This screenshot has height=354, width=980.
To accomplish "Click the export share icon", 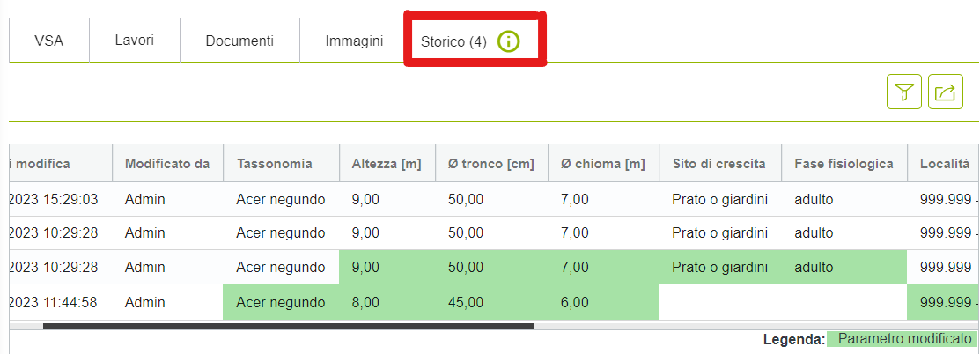I will (x=945, y=92).
